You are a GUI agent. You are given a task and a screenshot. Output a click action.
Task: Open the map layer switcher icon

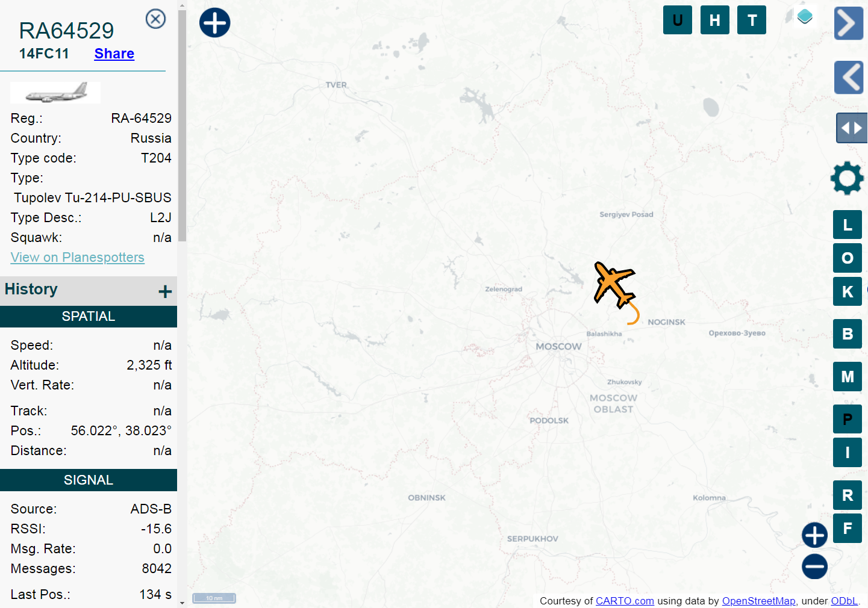[x=805, y=16]
